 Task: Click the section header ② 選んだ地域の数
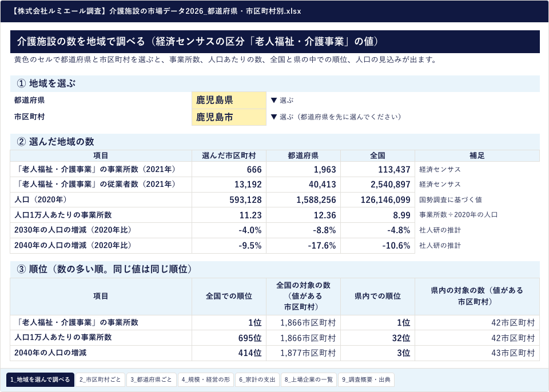point(275,142)
